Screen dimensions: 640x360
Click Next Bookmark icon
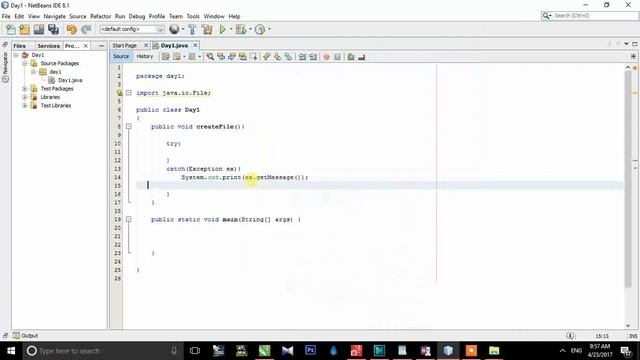click(x=278, y=57)
